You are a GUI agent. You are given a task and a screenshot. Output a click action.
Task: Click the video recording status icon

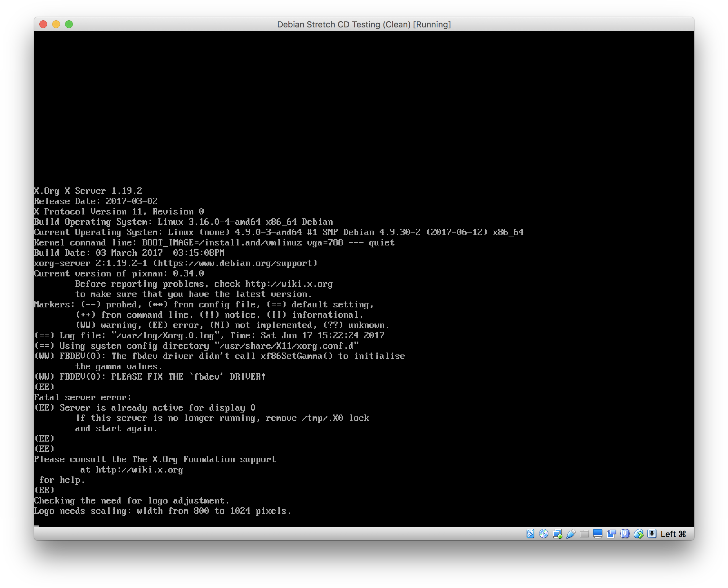(611, 534)
